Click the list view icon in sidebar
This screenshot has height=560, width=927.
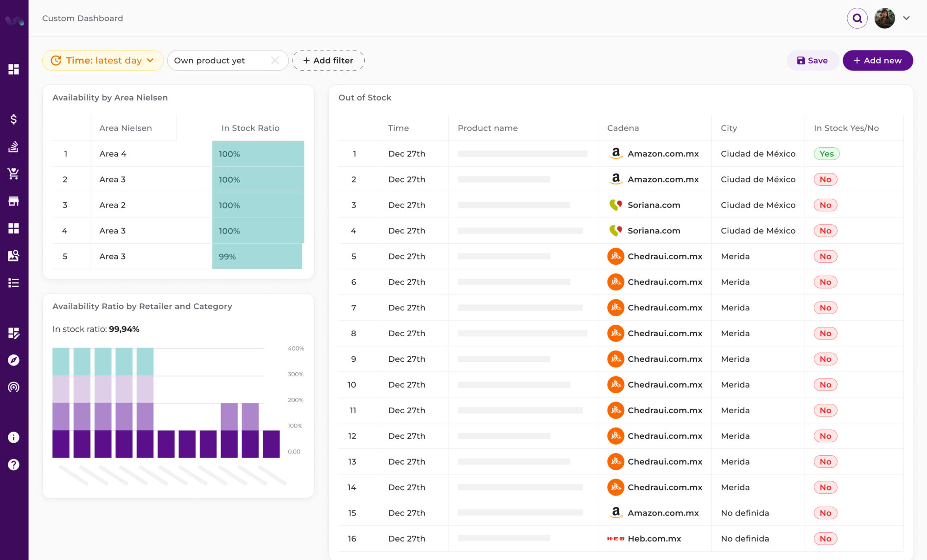[13, 283]
